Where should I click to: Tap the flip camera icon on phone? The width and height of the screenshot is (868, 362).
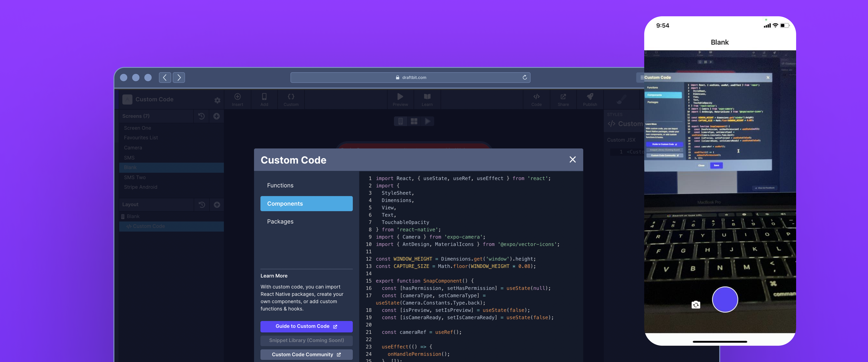click(x=695, y=305)
